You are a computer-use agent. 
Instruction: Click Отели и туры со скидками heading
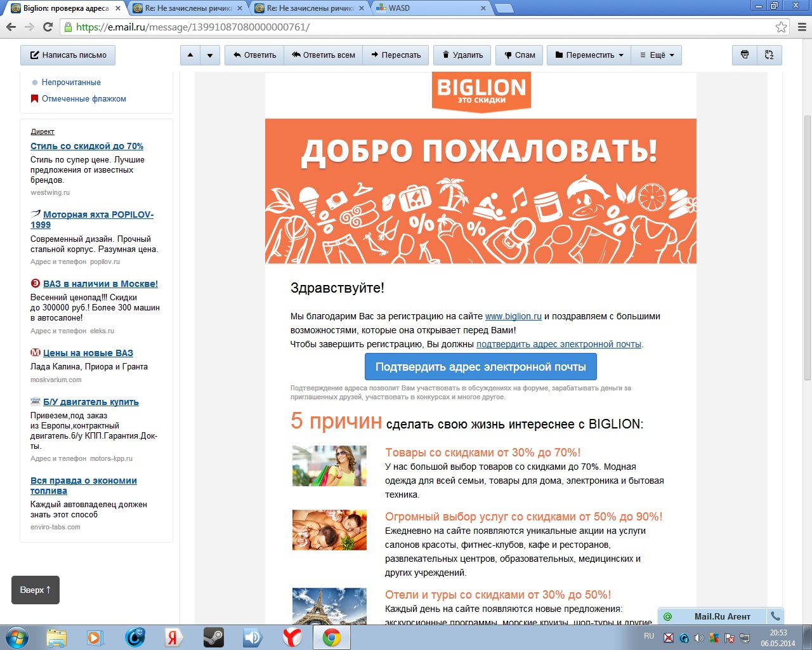[x=498, y=595]
